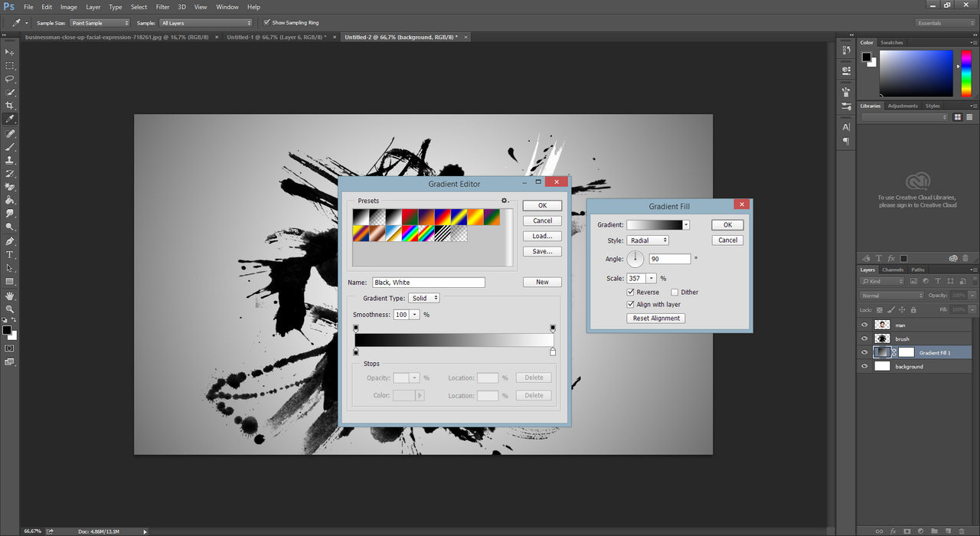Viewport: 980px width, 536px height.
Task: Pick the Horizontal Type tool
Action: 10,254
